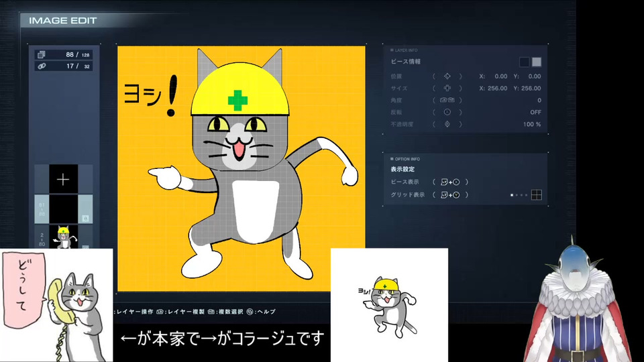Toggle グリッド表示 LT+Y shortcut icon

[x=449, y=195]
